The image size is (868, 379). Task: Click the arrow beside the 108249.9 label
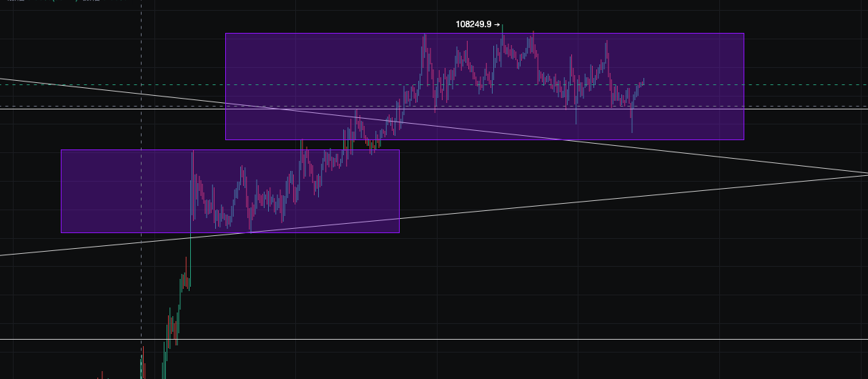click(497, 24)
